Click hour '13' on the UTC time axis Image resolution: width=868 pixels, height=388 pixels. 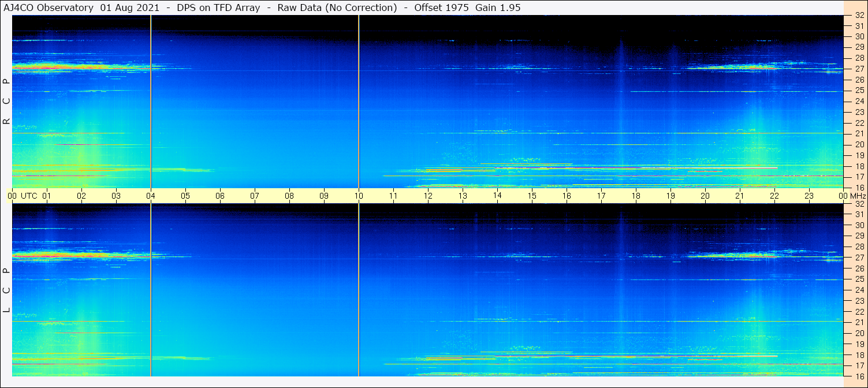463,196
